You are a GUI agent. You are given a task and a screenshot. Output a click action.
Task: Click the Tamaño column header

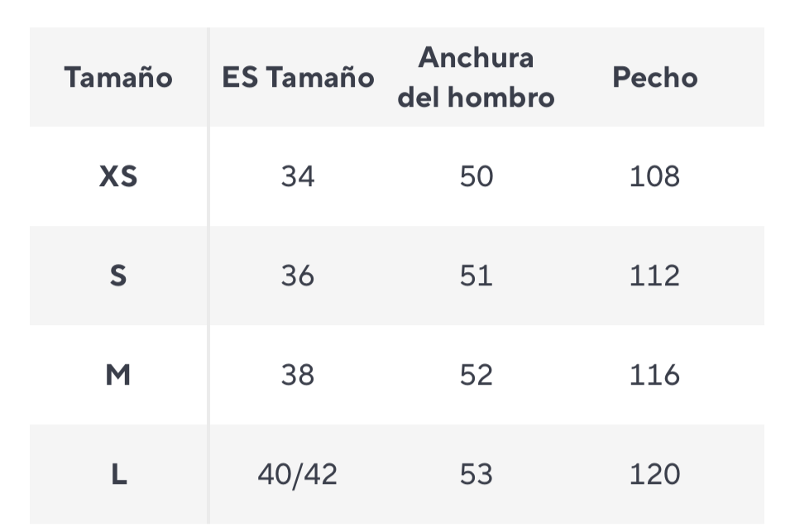[x=118, y=78]
